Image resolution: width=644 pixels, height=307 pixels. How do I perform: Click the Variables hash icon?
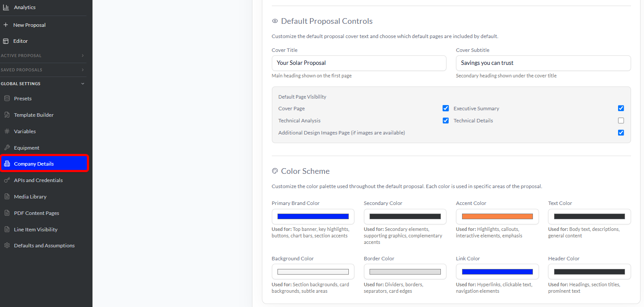pos(7,131)
